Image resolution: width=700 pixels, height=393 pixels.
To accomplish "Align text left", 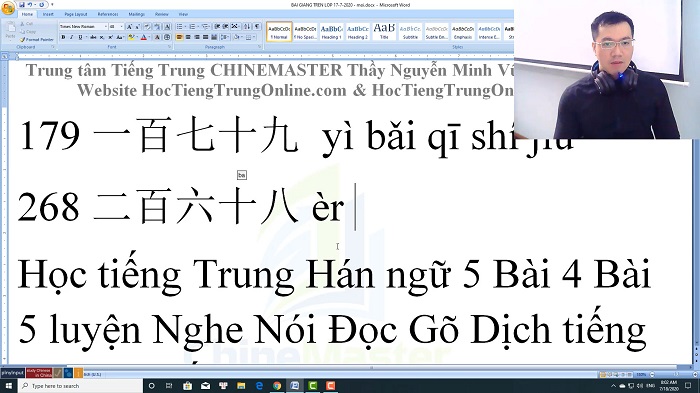I will point(179,37).
